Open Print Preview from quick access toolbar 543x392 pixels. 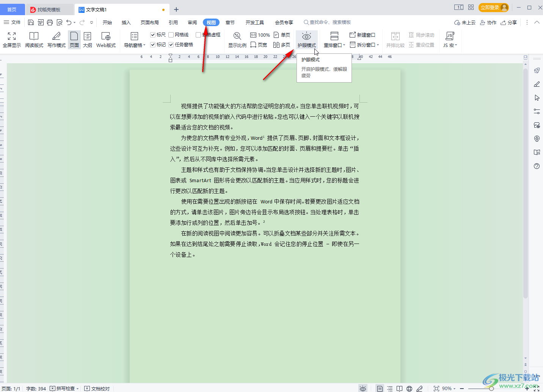tap(60, 22)
